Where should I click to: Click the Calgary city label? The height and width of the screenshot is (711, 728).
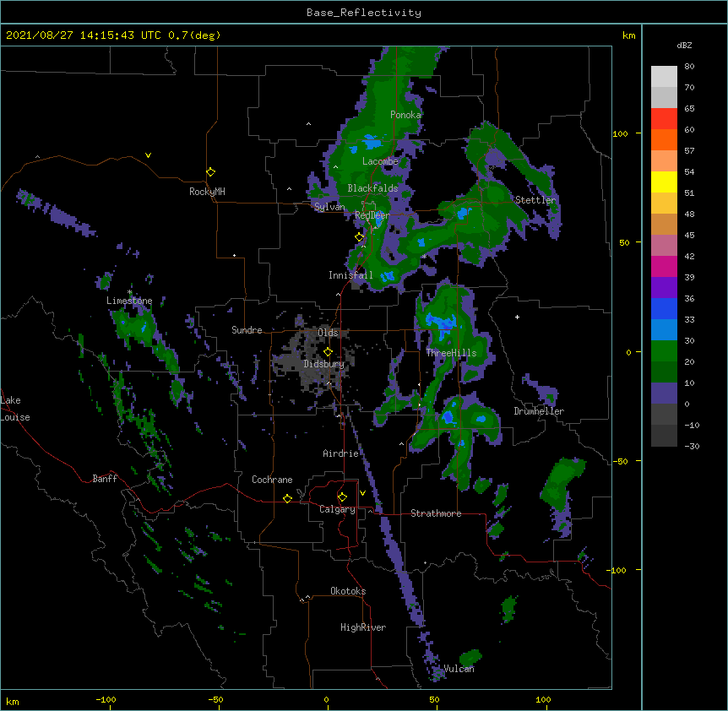coord(337,509)
